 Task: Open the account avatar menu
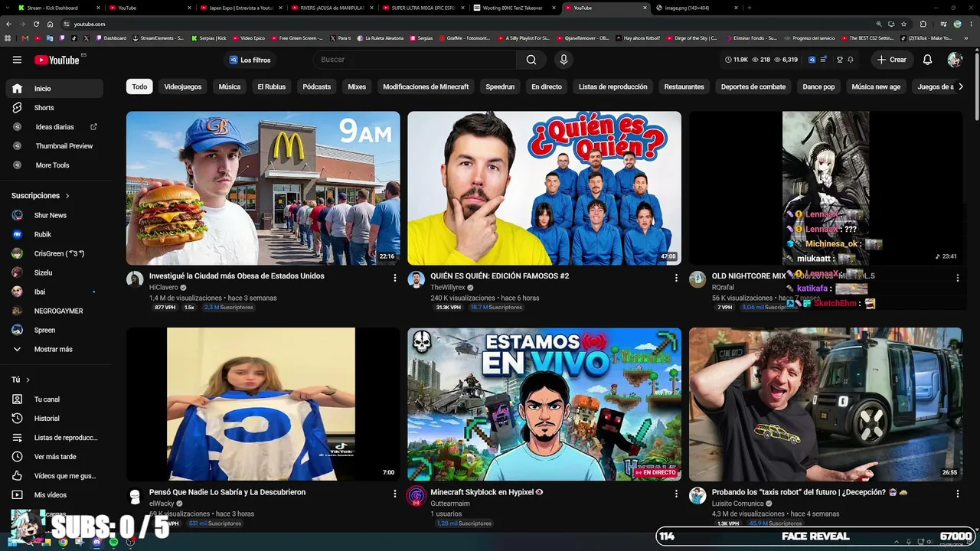(x=954, y=60)
